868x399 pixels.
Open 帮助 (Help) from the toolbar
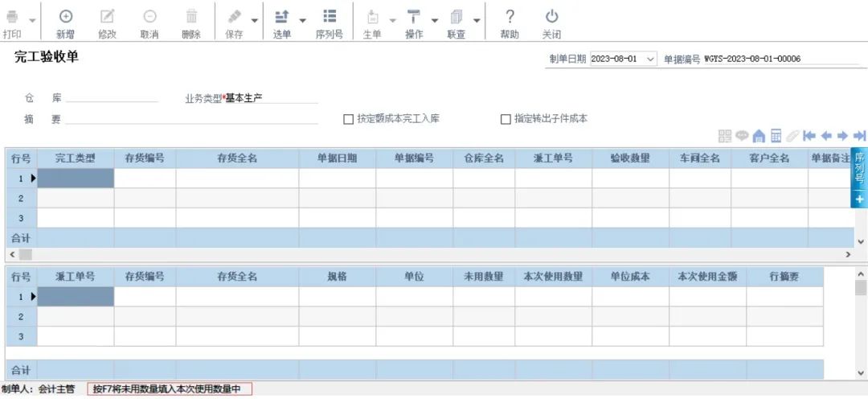510,17
